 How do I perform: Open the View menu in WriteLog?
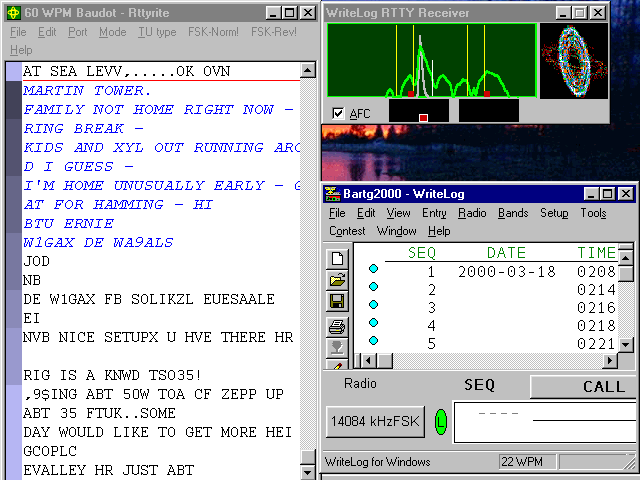[398, 213]
